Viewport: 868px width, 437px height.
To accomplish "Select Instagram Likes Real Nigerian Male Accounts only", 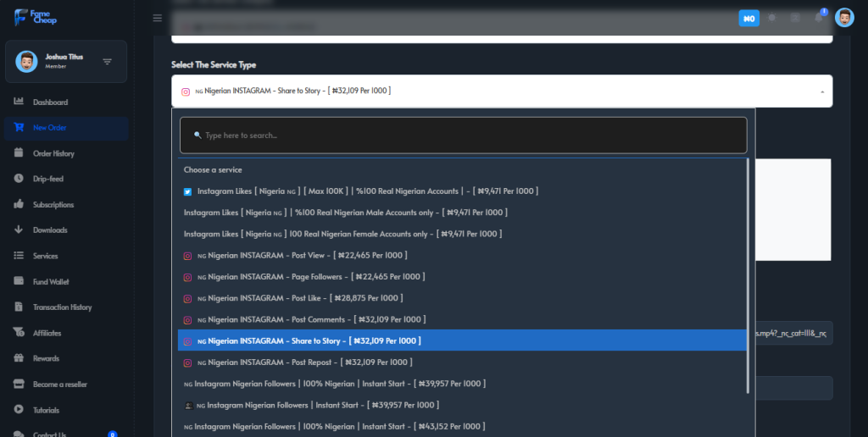I will click(462, 213).
